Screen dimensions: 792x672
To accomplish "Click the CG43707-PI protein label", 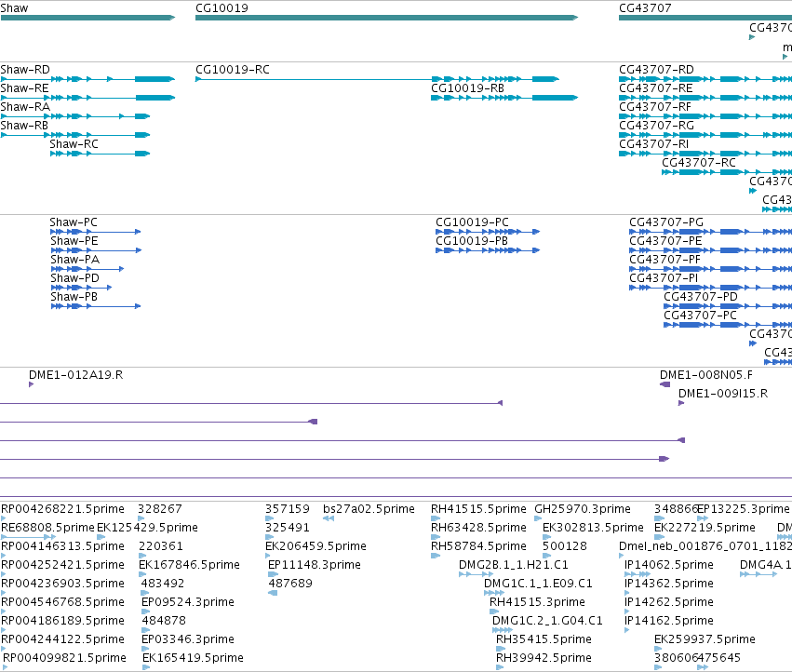I will point(664,278).
